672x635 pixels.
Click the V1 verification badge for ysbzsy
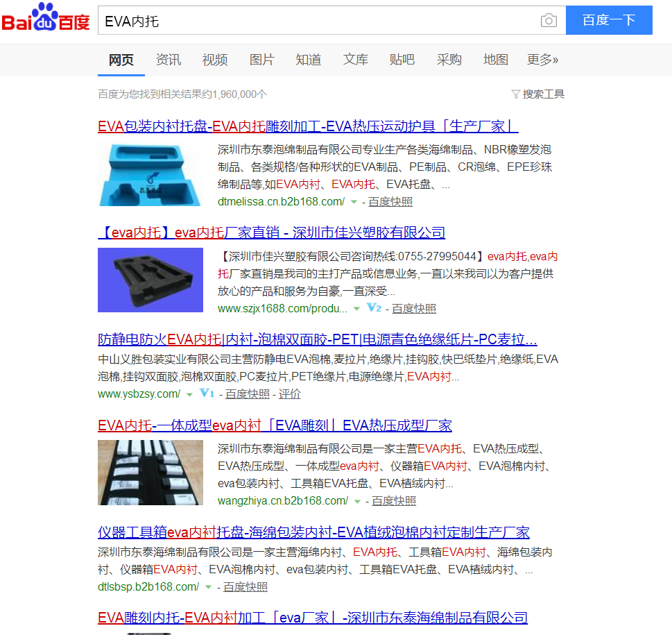click(x=207, y=393)
